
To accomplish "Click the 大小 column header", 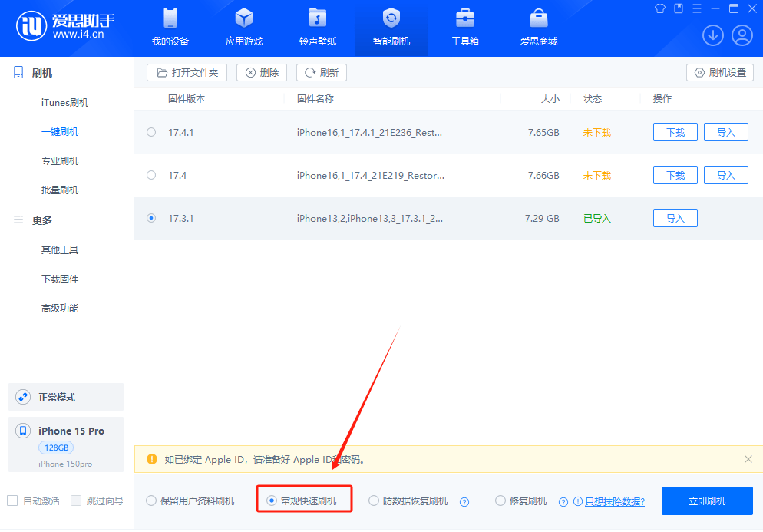I will coord(550,99).
